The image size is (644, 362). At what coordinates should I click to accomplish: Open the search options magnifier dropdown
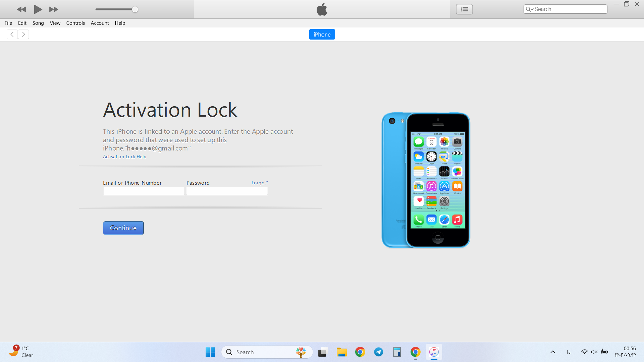530,9
